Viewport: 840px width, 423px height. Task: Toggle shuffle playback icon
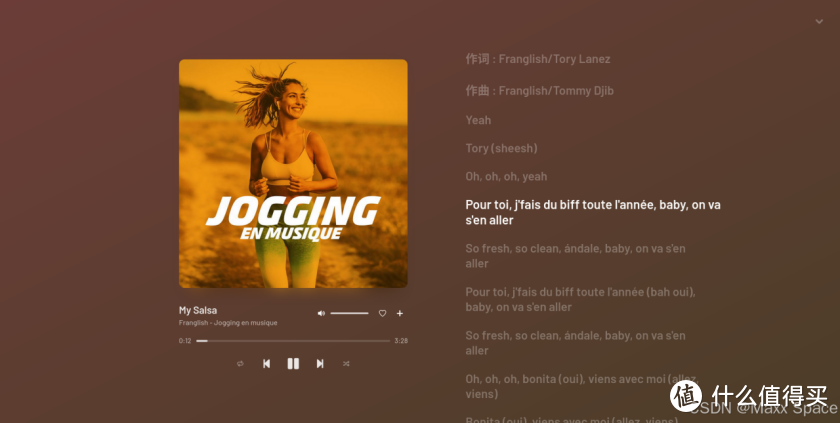(346, 364)
